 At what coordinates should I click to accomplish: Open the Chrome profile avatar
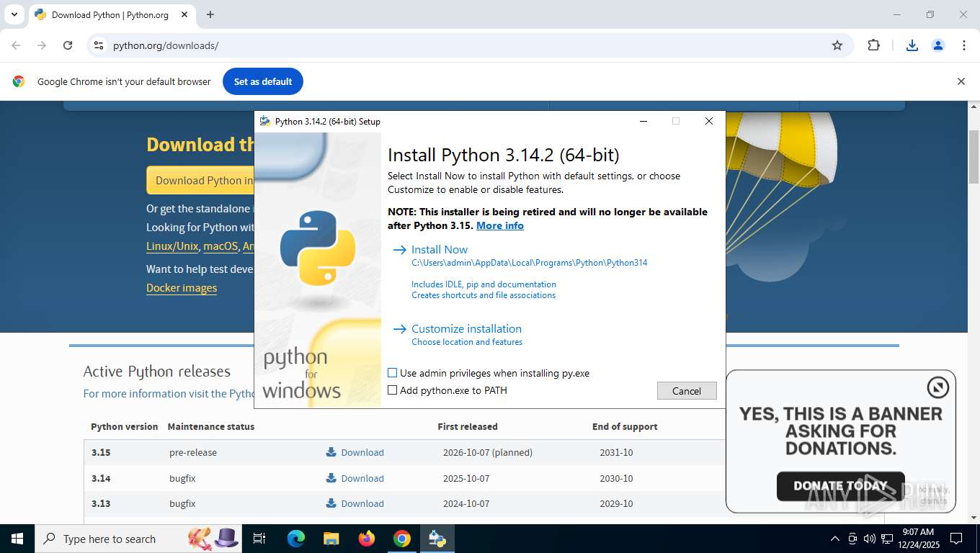tap(938, 45)
